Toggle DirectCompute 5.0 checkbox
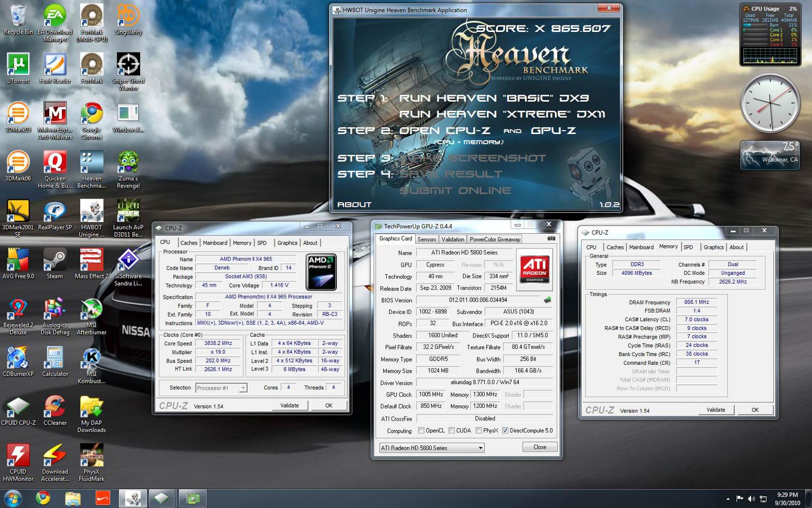Screen dimensions: 812x508 (x=505, y=430)
